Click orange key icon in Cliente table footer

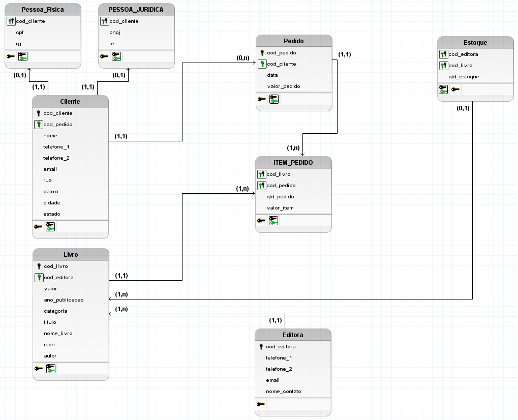pos(38,227)
